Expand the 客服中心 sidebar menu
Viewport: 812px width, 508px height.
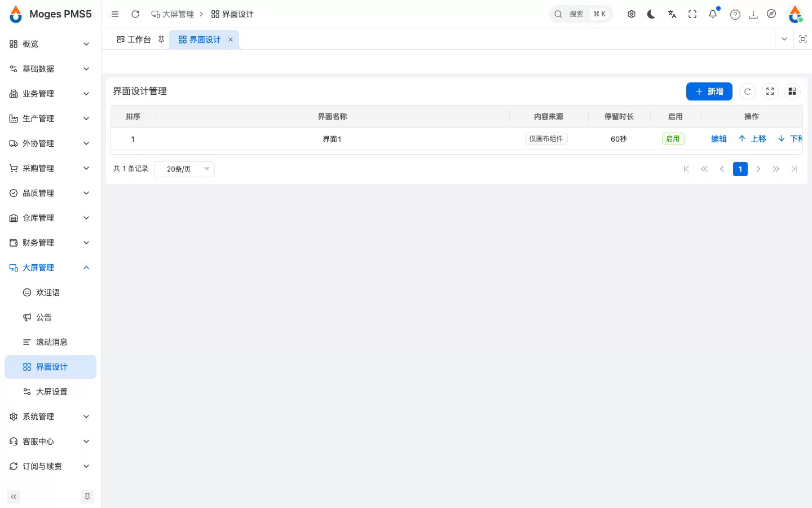[x=50, y=441]
